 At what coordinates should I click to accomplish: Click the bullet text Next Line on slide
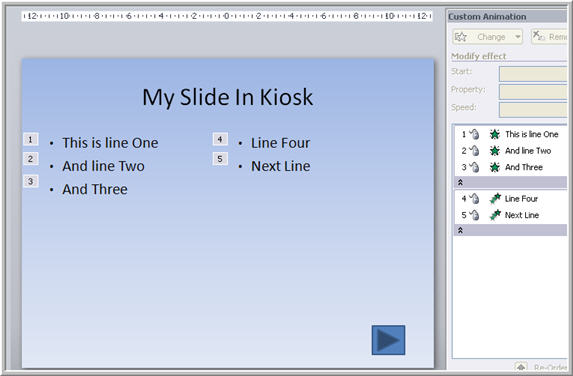281,166
